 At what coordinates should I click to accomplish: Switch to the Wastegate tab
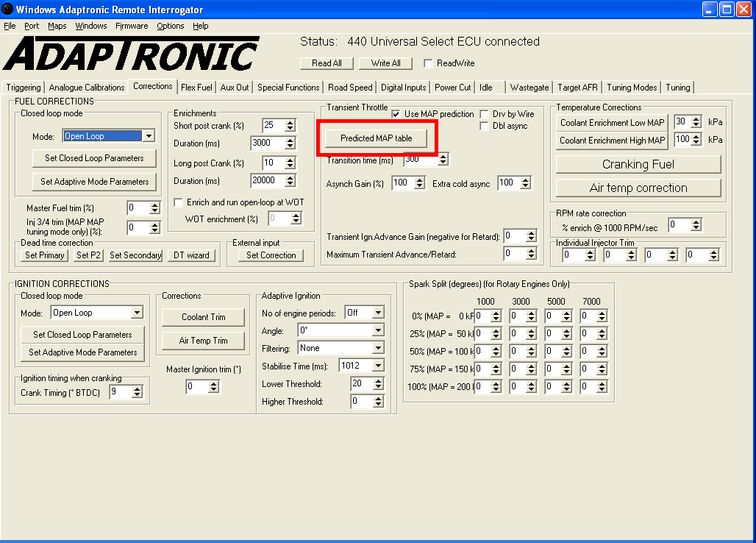[x=529, y=88]
